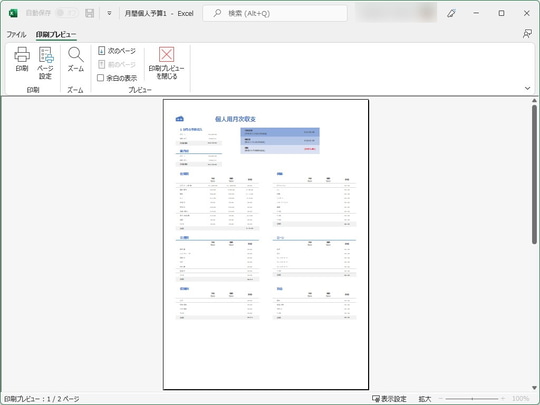
Task: Click the search box (検索 Alt+Q)
Action: [x=275, y=13]
